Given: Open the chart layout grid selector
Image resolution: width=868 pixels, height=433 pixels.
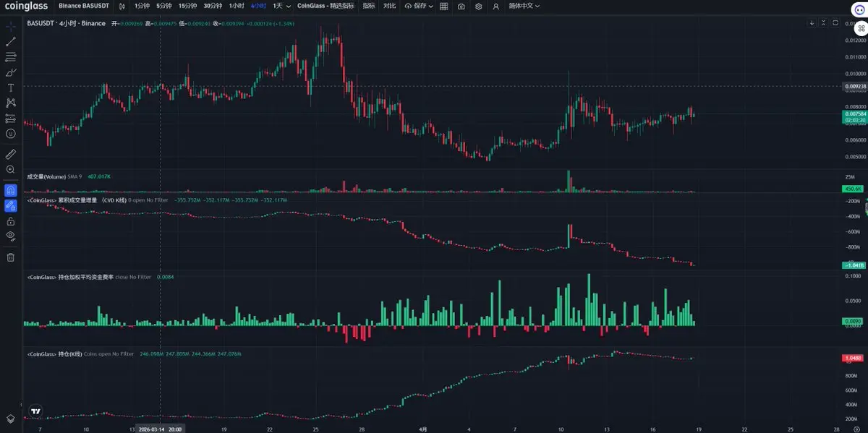Looking at the screenshot, I should point(444,6).
